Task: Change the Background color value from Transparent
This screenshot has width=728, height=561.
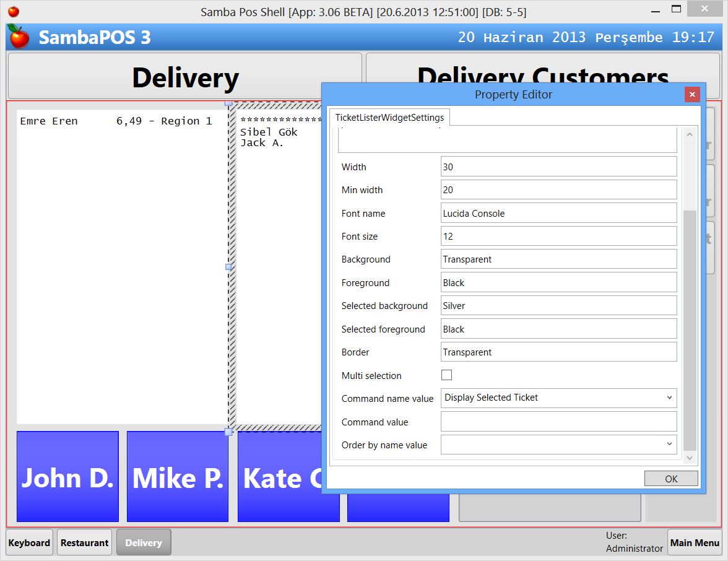Action: click(x=557, y=259)
